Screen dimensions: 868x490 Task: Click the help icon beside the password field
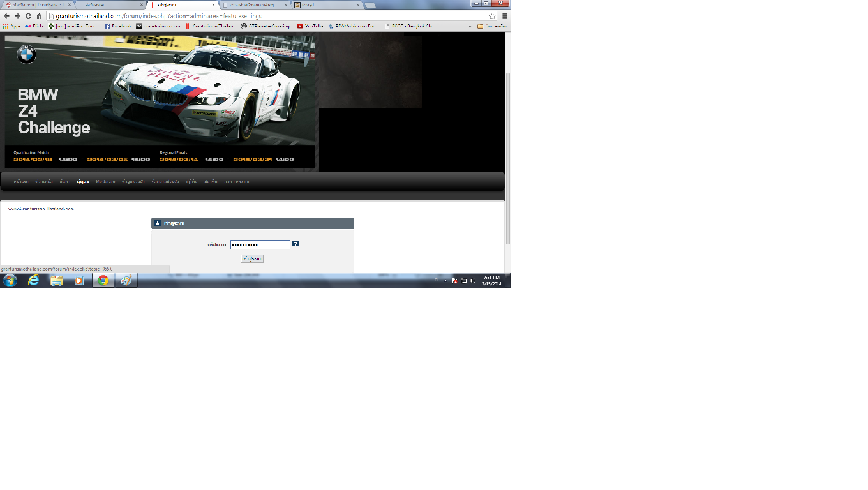coord(296,244)
